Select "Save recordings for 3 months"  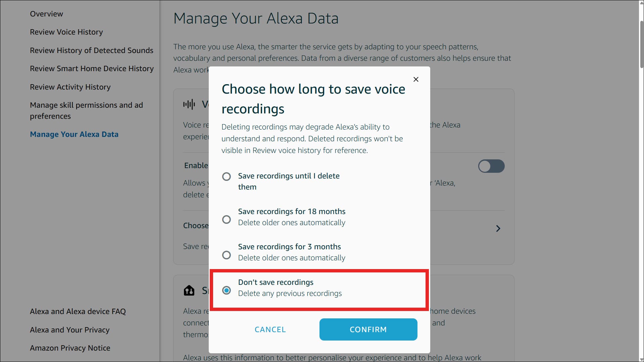point(227,255)
